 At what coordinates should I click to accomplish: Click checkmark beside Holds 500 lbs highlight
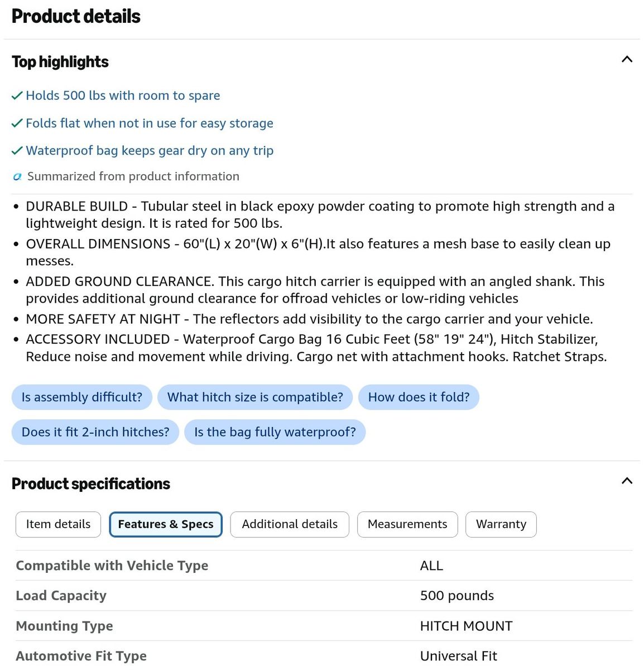click(17, 95)
